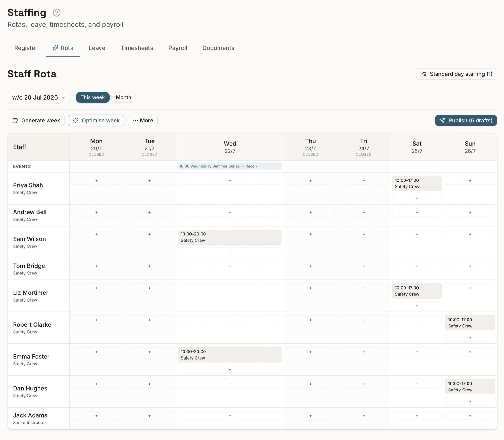Image resolution: width=504 pixels, height=440 pixels.
Task: Click the Sat 25/7 column header
Action: (417, 147)
